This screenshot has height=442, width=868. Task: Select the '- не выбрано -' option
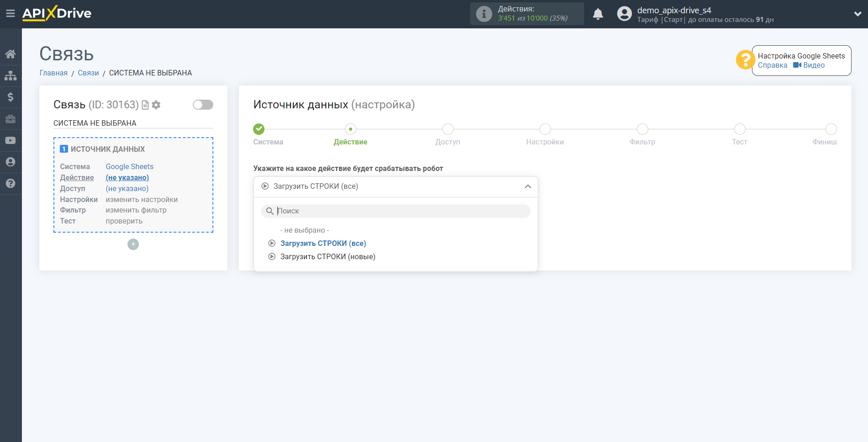tap(305, 230)
